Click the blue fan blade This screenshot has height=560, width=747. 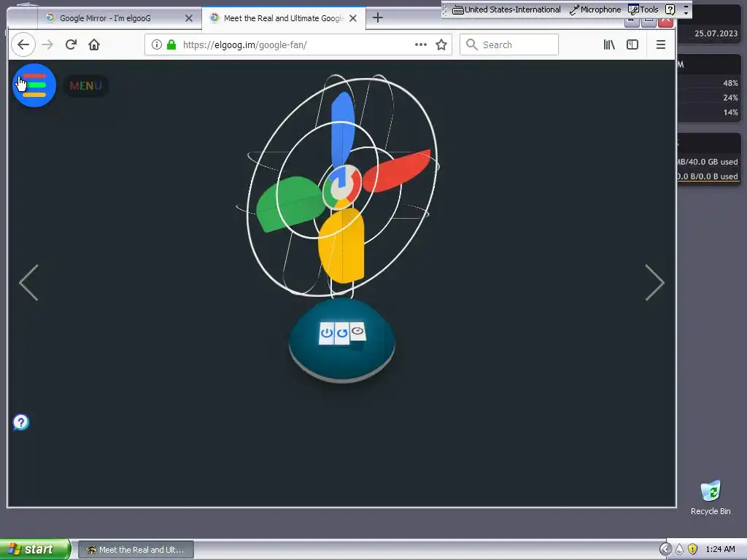342,128
